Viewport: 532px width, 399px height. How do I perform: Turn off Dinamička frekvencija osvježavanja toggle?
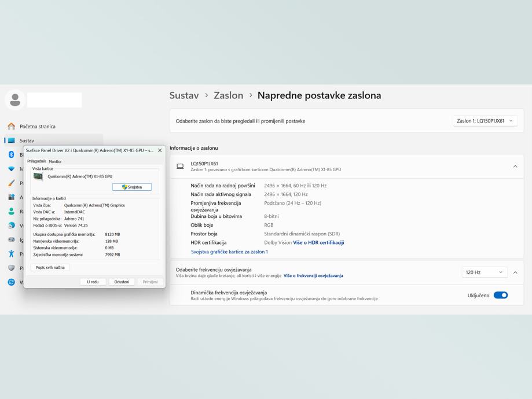point(500,295)
